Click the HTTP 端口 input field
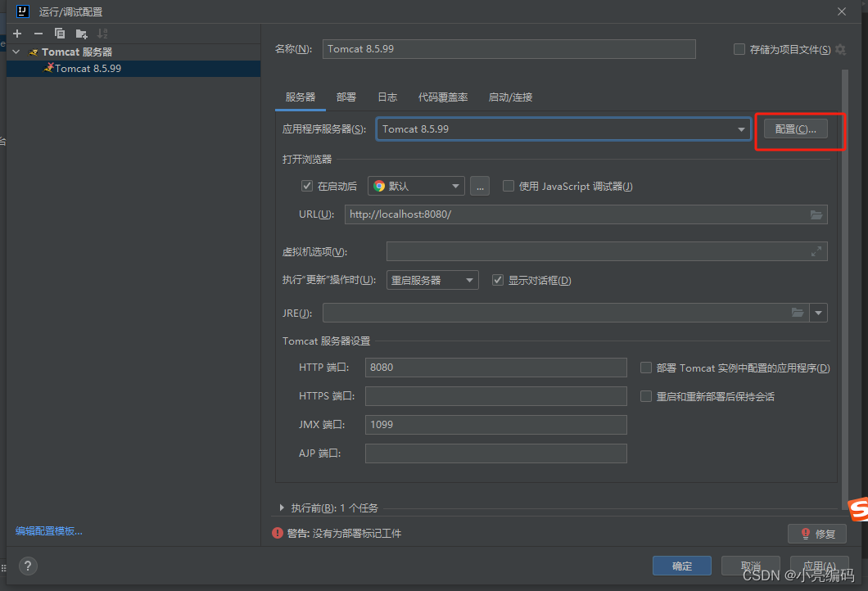This screenshot has height=591, width=868. coord(495,368)
